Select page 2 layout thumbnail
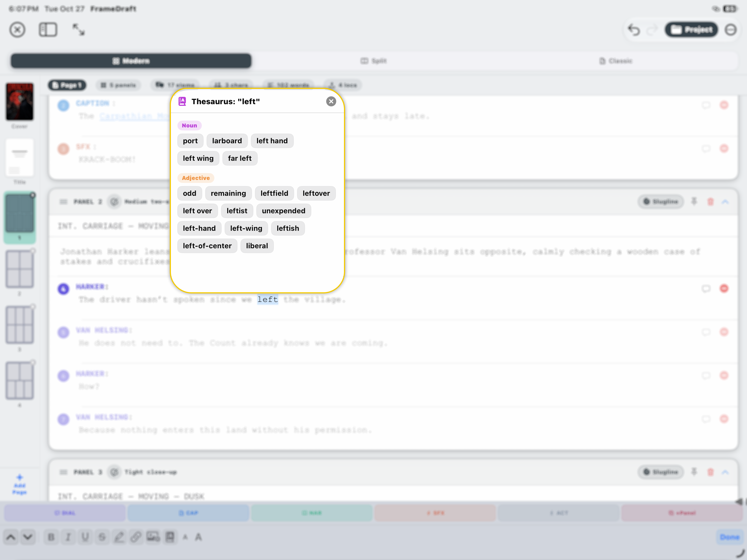Image resolution: width=747 pixels, height=560 pixels. click(x=20, y=269)
